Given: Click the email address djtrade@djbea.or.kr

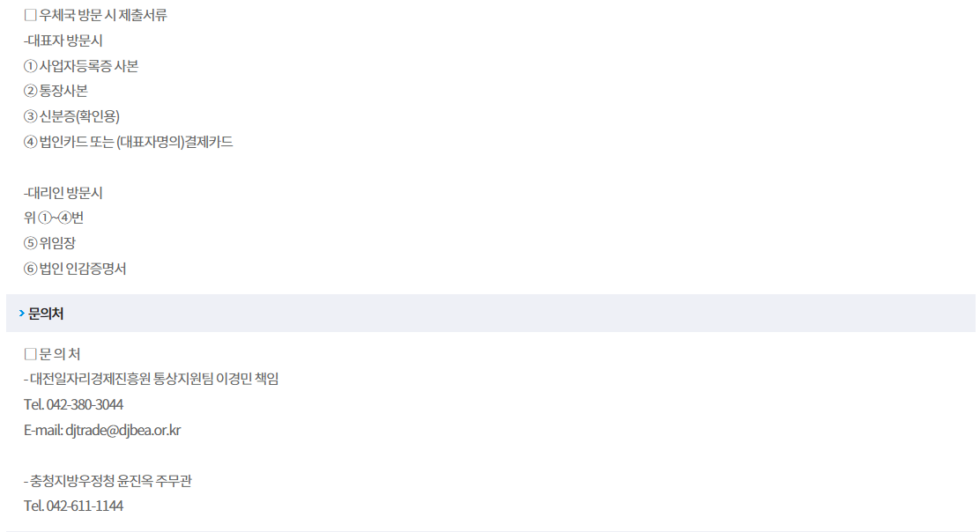Looking at the screenshot, I should coord(123,430).
